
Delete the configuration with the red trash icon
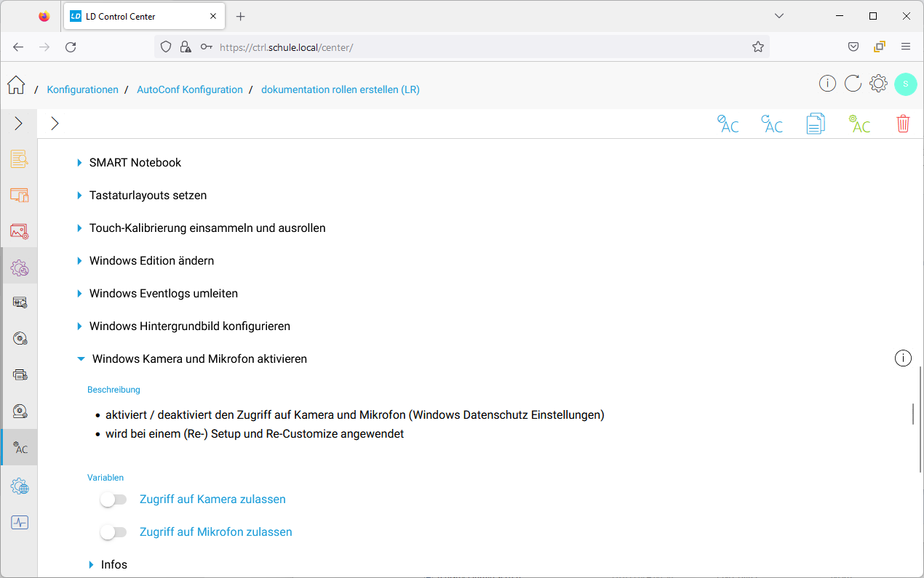coord(903,124)
